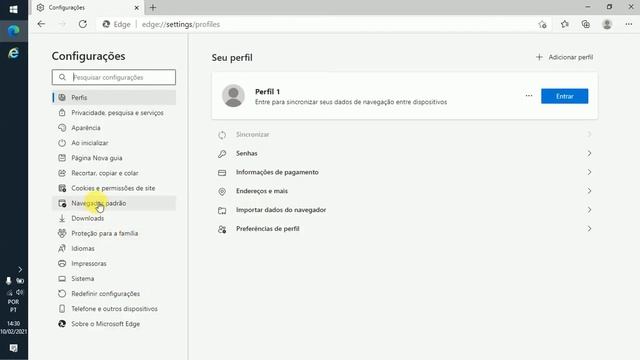Click Adicionar perfil
The image size is (640, 360).
point(564,57)
